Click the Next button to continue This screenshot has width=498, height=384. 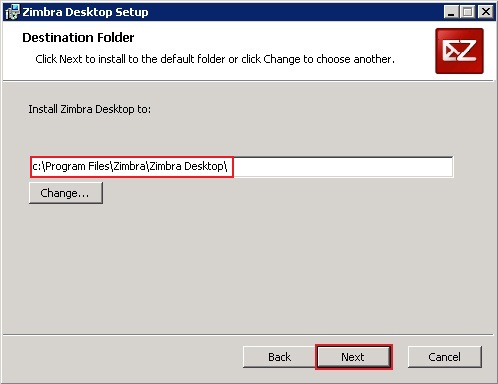click(x=353, y=357)
